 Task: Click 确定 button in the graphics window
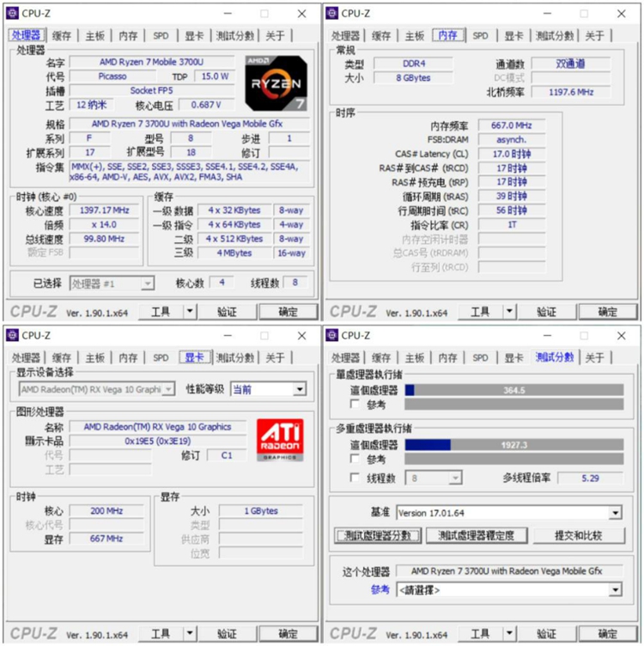coord(289,634)
